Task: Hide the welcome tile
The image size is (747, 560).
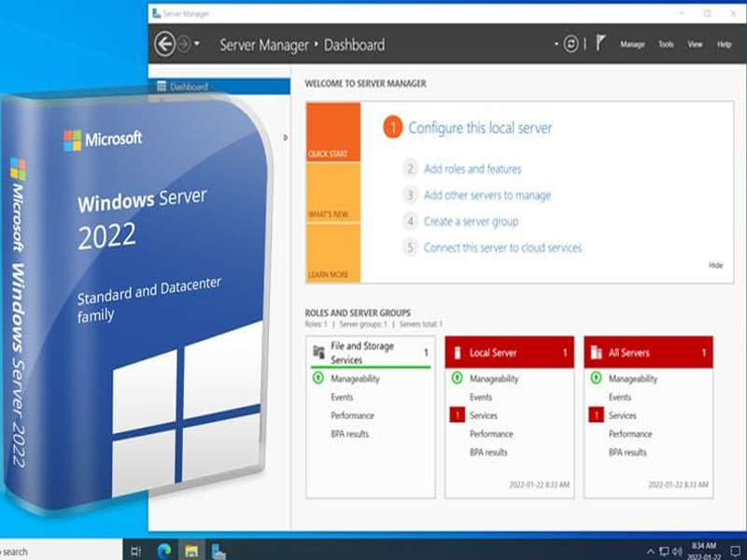Action: [x=715, y=265]
